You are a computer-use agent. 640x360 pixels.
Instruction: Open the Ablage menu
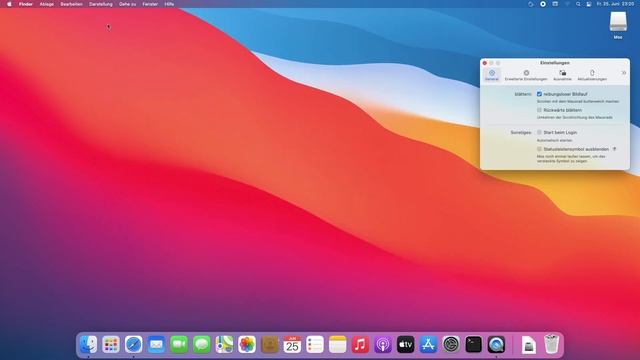point(47,4)
